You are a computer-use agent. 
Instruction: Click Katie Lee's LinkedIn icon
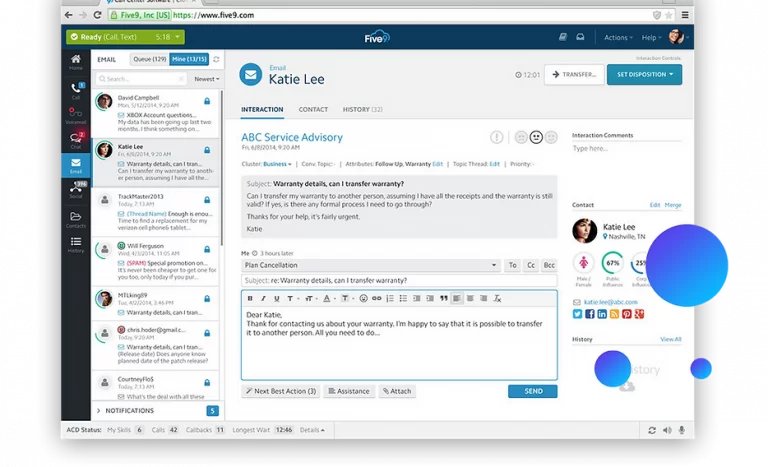602,314
